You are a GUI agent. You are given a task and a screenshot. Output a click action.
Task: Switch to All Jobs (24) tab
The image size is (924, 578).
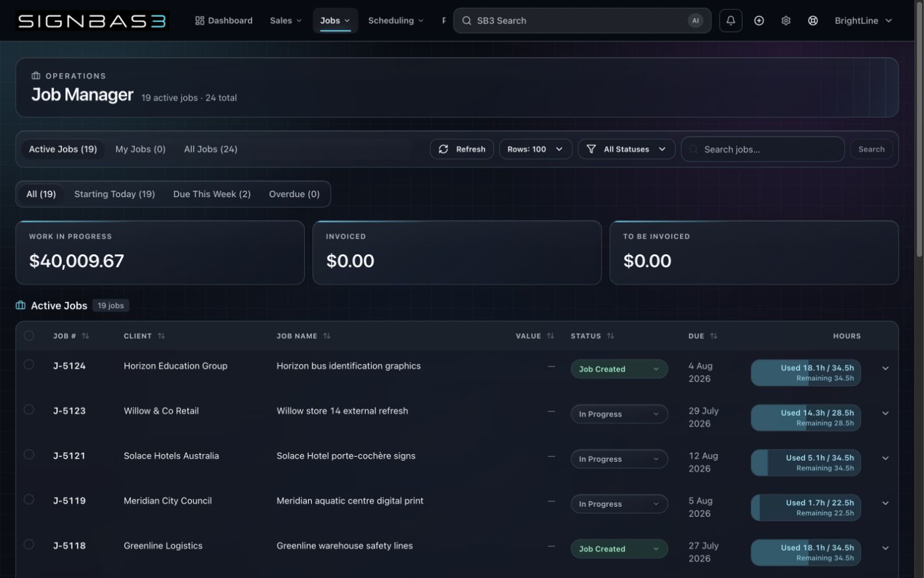(x=211, y=149)
